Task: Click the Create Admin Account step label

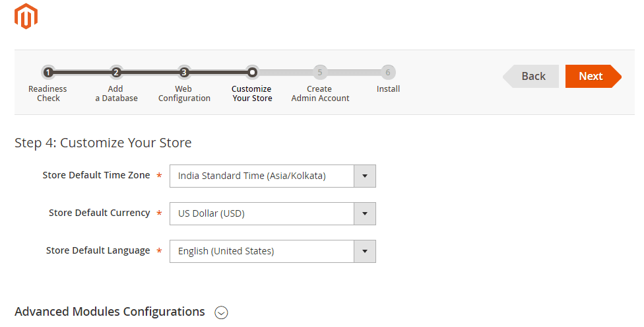Action: coord(320,93)
